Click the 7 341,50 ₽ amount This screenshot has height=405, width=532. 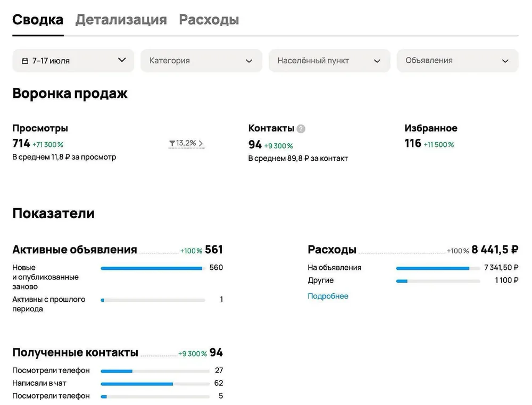501,268
